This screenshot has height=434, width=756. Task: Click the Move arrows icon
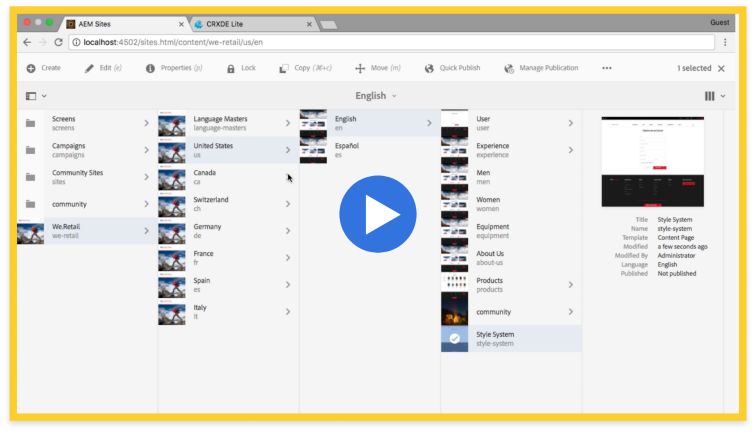(360, 69)
